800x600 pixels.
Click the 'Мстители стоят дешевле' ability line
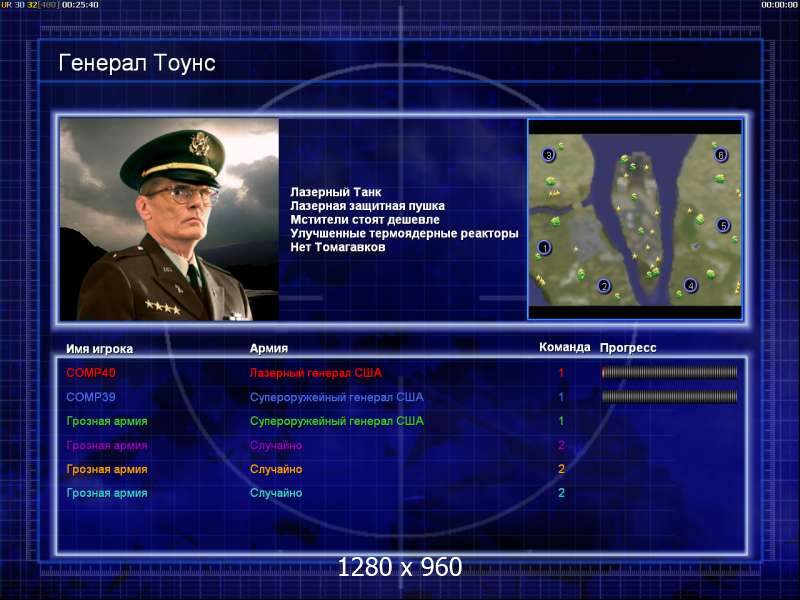click(x=365, y=220)
